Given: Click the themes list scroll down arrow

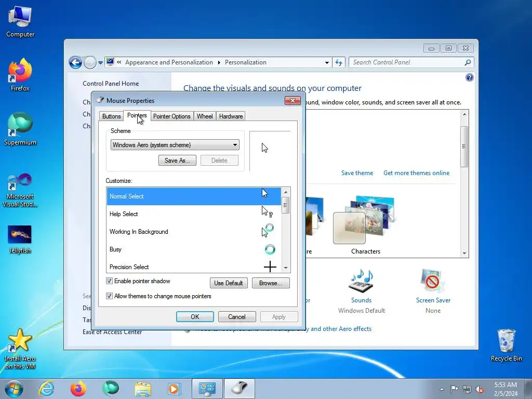Looking at the screenshot, I should coord(464,254).
